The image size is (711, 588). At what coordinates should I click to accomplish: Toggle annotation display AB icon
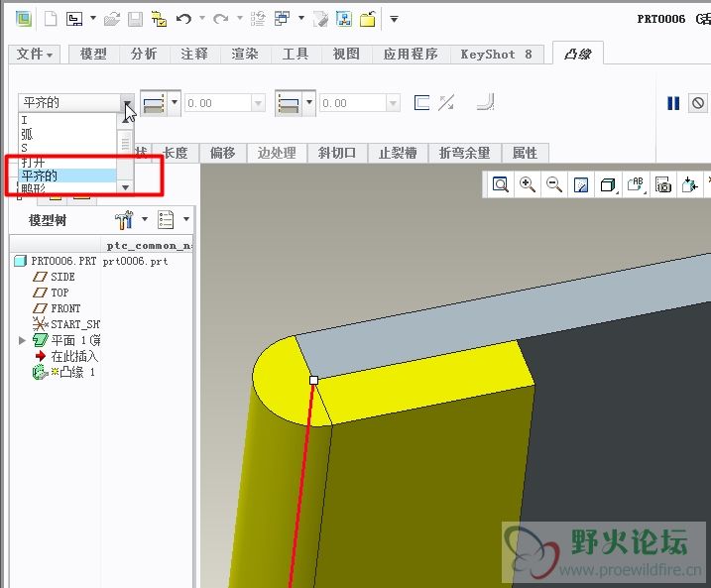click(x=636, y=184)
